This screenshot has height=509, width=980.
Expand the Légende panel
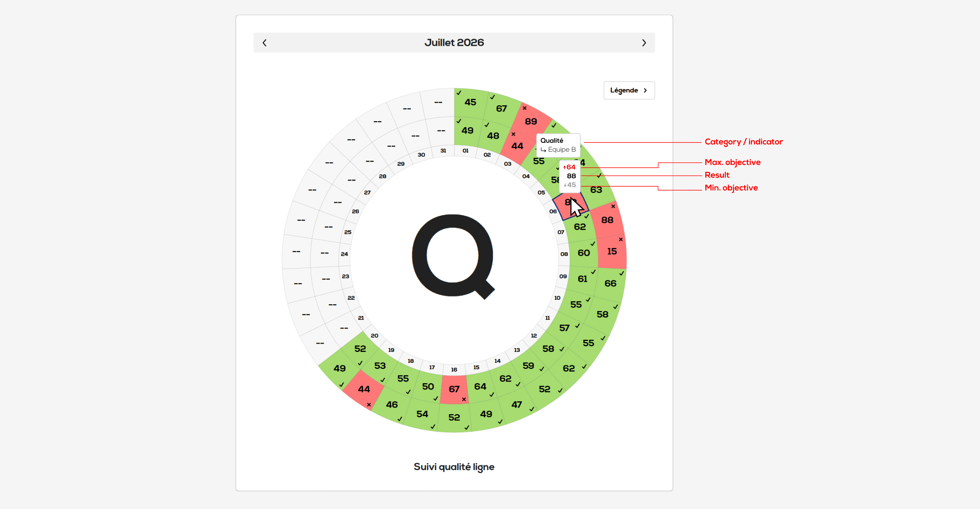pos(629,91)
